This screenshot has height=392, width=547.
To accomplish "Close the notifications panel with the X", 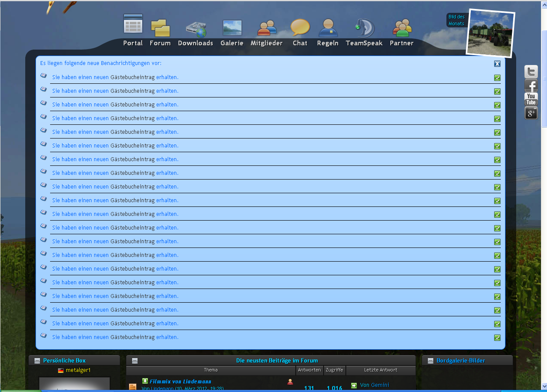I will tap(497, 64).
